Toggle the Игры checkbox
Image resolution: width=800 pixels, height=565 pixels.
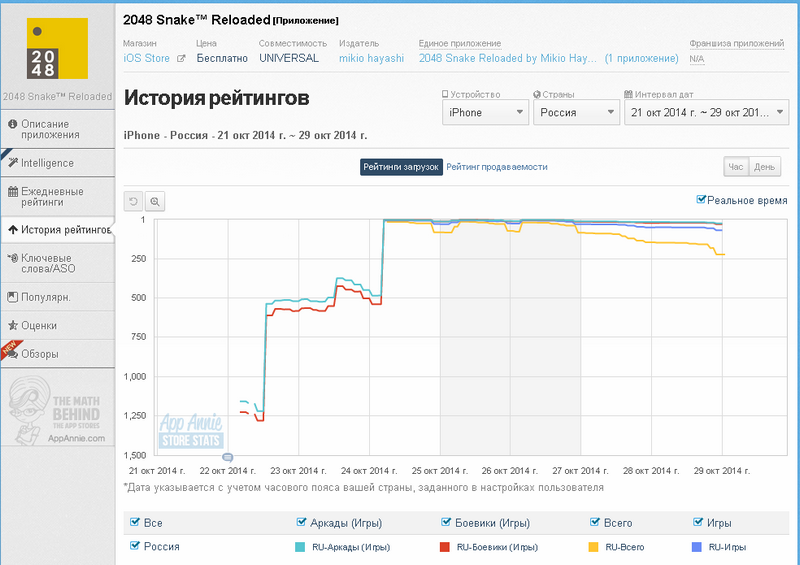tap(698, 522)
